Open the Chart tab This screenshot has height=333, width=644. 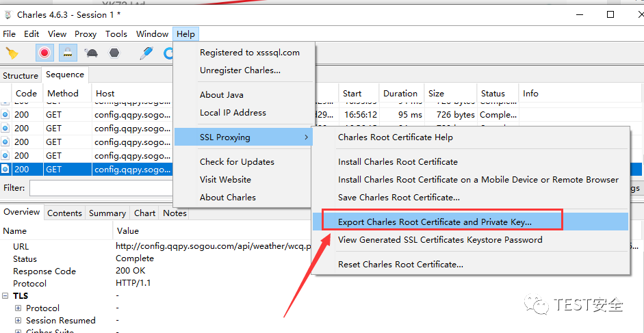pyautogui.click(x=144, y=213)
